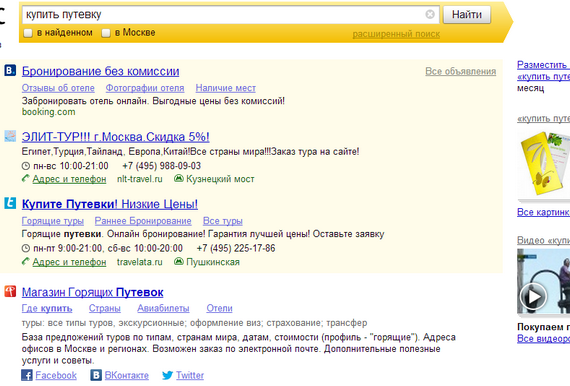
Task: Open the Facebook text link
Action: point(56,375)
